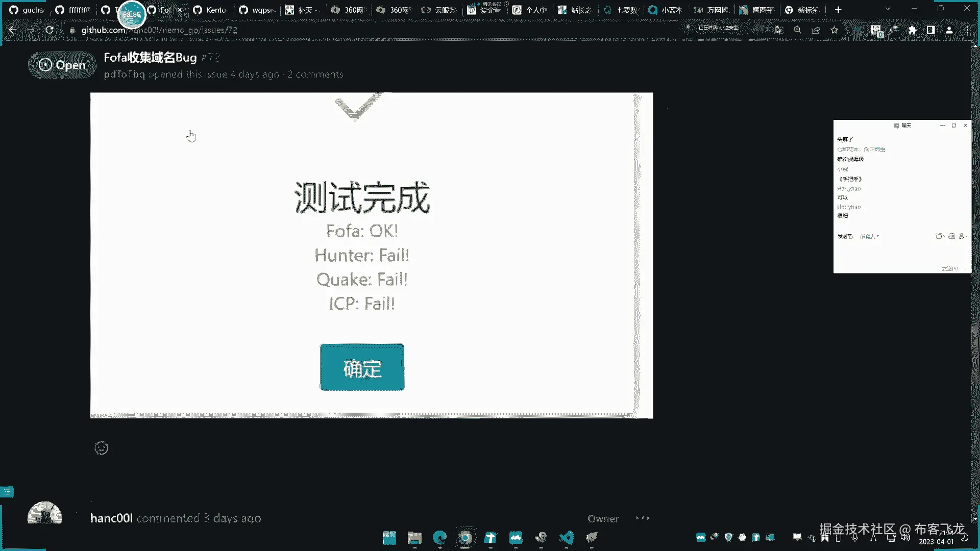
Task: Click the zoom magnifier icon in address bar
Action: 797,30
